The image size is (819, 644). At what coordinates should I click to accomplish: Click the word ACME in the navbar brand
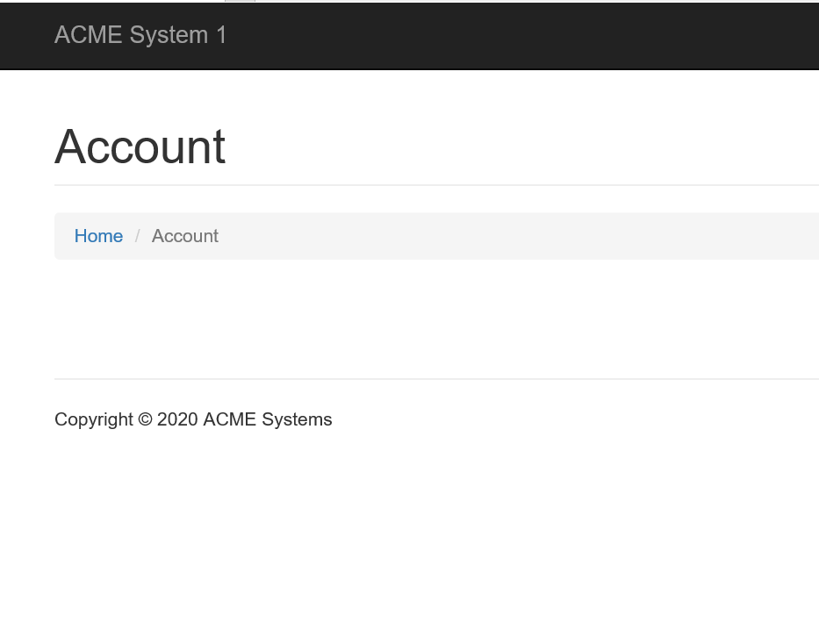pos(88,35)
